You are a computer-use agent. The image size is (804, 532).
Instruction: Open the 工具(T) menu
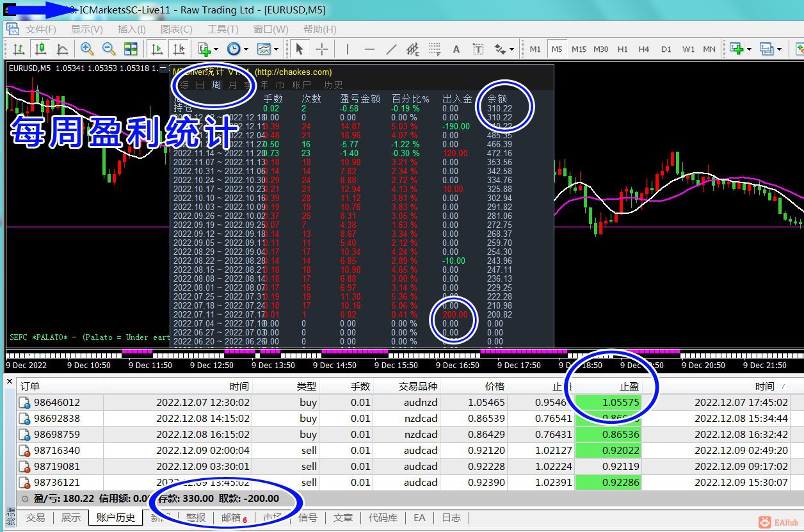click(x=223, y=29)
